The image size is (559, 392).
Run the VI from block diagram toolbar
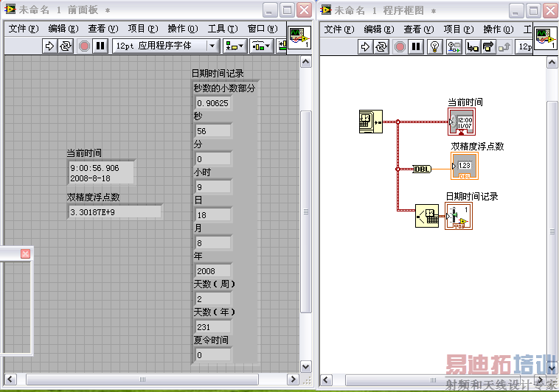click(x=365, y=46)
